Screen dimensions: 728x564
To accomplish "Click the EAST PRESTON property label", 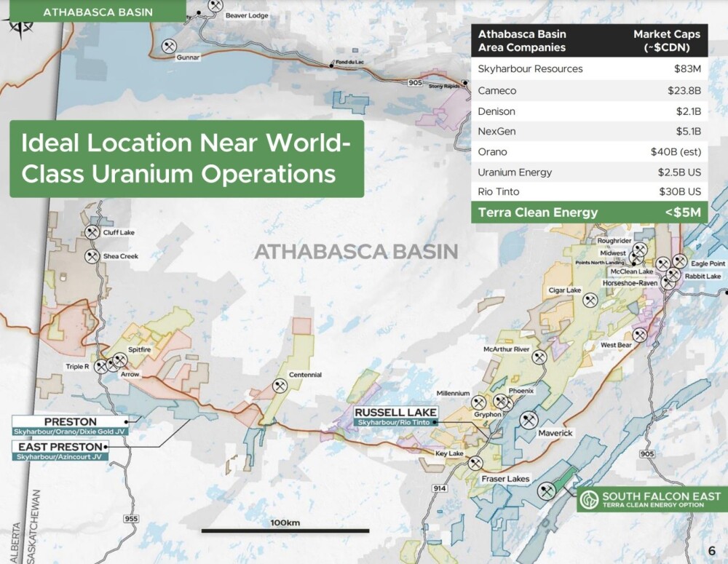I will (x=60, y=447).
